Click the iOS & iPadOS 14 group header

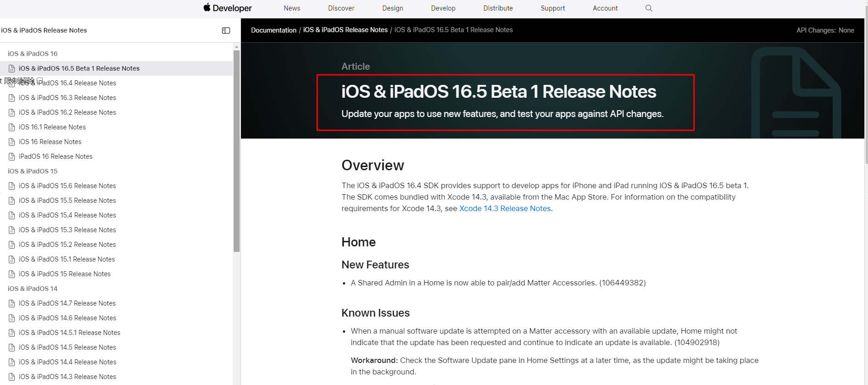pos(33,289)
